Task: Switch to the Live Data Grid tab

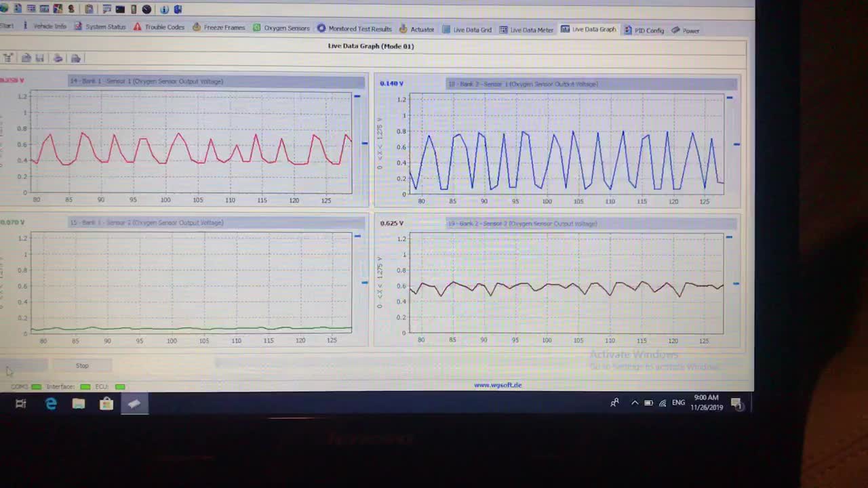Action: coord(467,30)
